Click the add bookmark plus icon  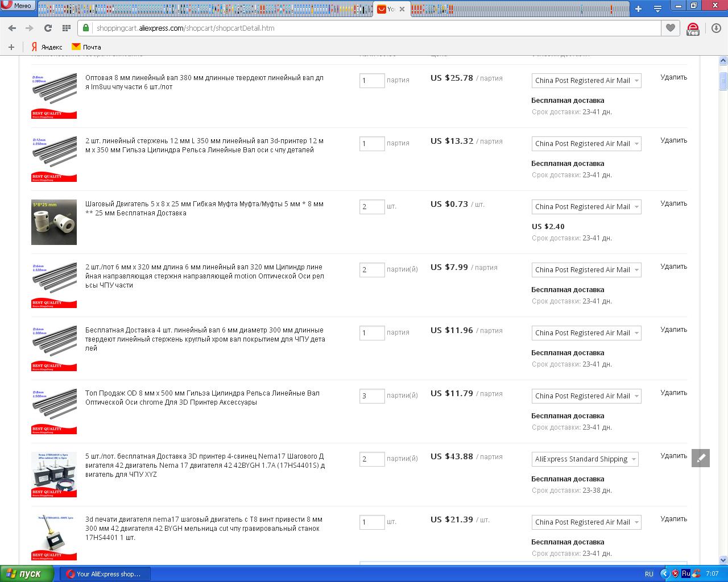tap(11, 47)
